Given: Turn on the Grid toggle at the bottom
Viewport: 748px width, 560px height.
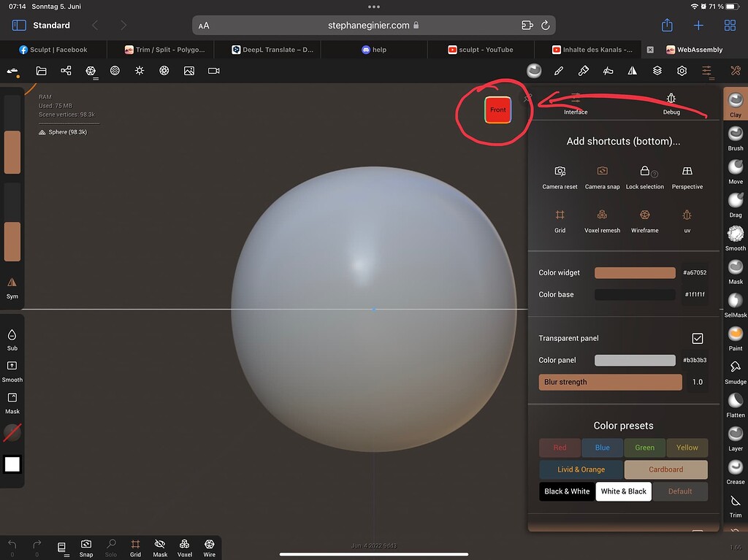Looking at the screenshot, I should (135, 546).
